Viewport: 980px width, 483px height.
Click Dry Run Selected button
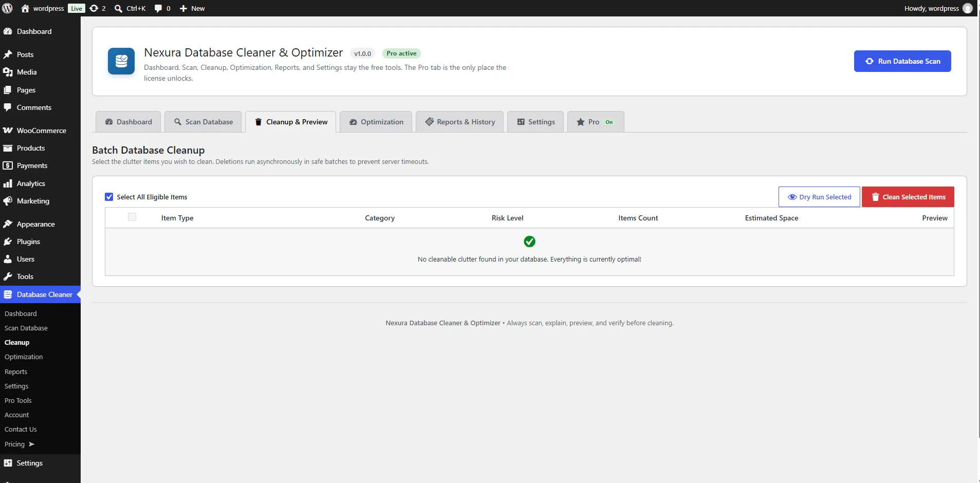coord(819,197)
